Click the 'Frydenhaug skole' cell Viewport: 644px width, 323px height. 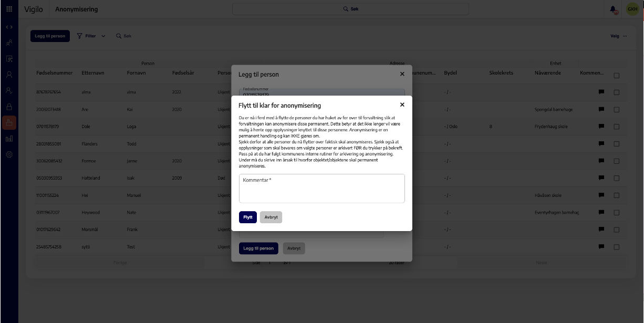point(550,127)
